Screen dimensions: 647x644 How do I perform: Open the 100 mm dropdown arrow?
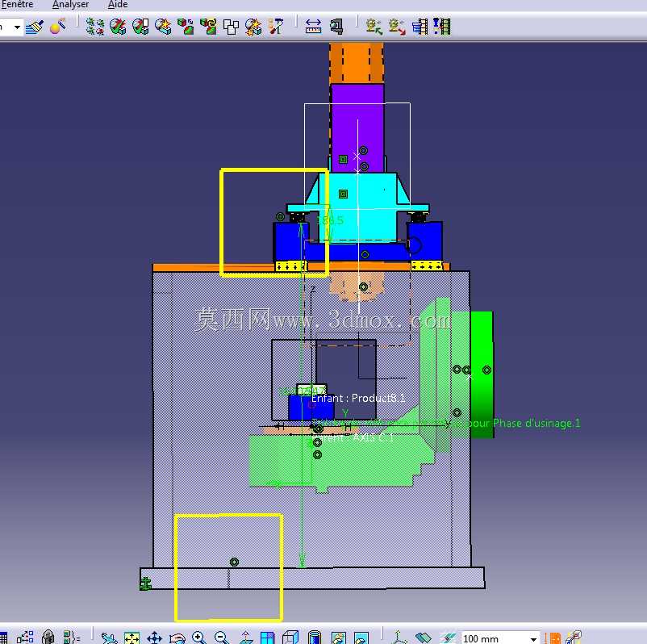(x=533, y=638)
